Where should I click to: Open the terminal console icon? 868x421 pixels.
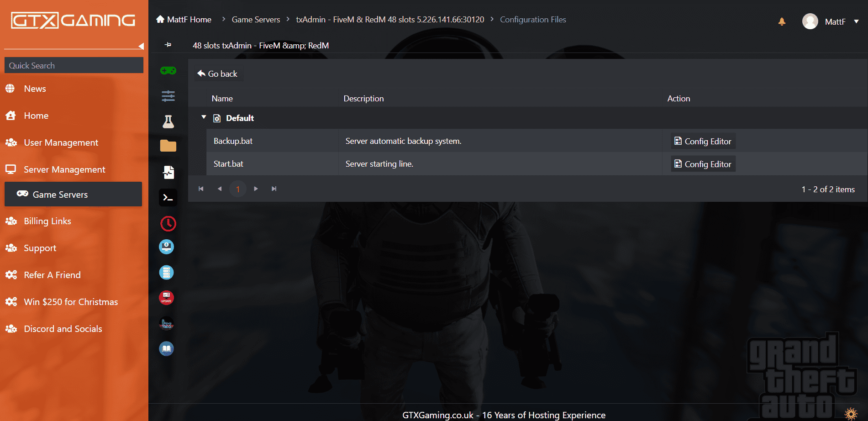tap(168, 198)
